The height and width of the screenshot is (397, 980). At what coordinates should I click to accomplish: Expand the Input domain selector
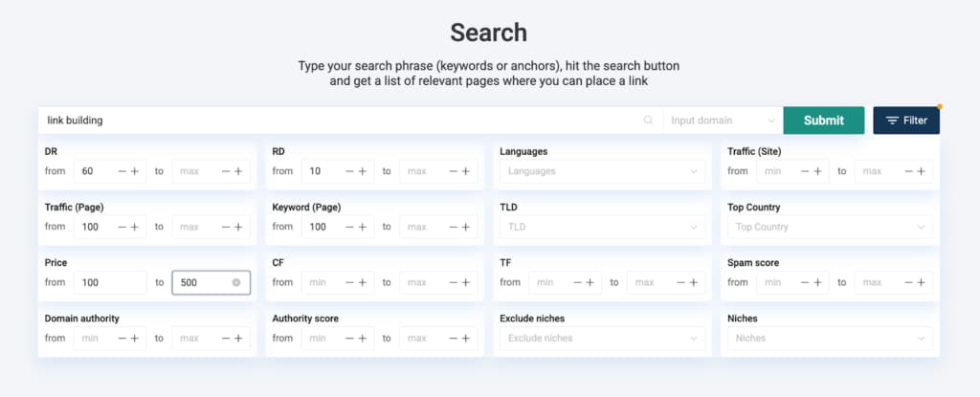(x=723, y=121)
